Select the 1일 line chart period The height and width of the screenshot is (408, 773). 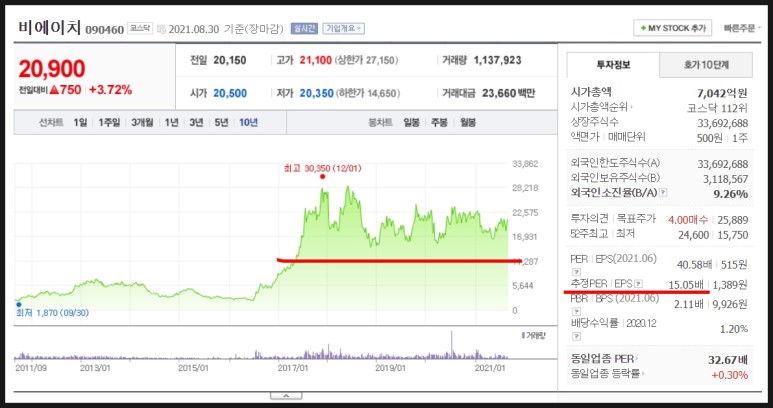pyautogui.click(x=80, y=123)
